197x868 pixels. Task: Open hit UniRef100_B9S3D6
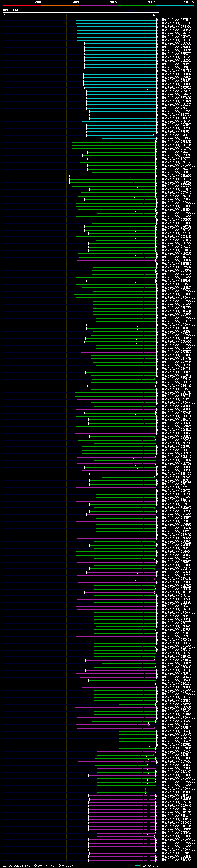coord(177,26)
